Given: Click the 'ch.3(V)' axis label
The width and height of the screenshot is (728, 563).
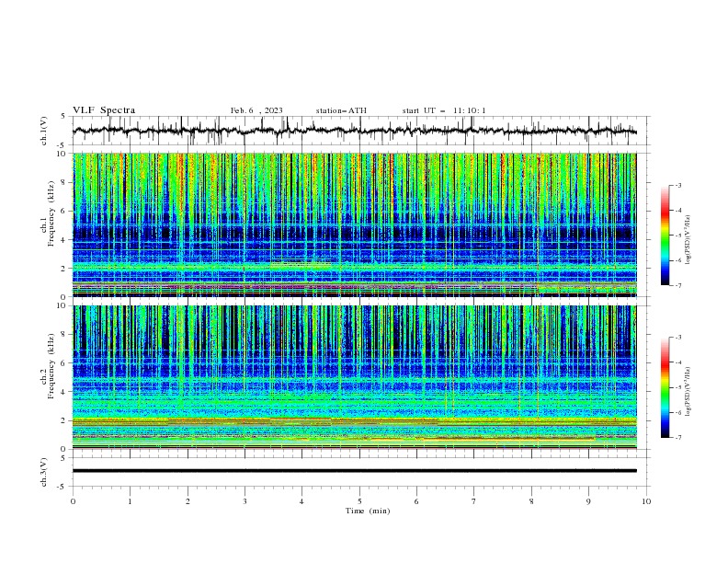Looking at the screenshot, I should [x=44, y=472].
